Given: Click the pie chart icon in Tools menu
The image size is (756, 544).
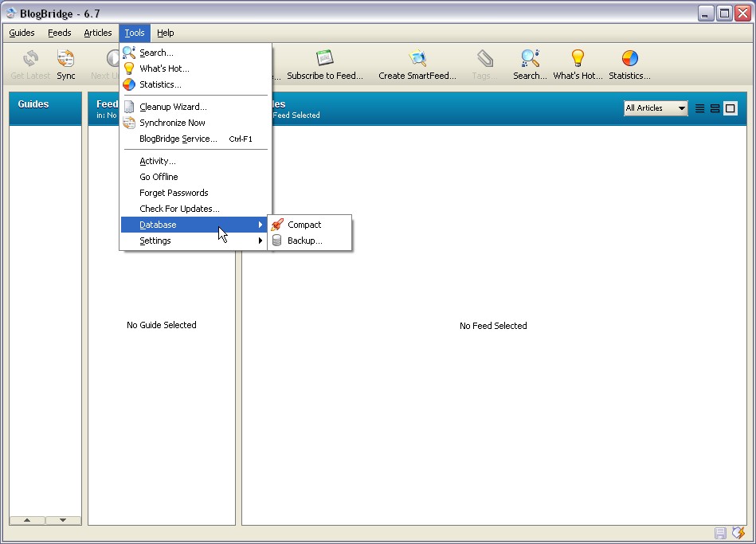Looking at the screenshot, I should (129, 84).
